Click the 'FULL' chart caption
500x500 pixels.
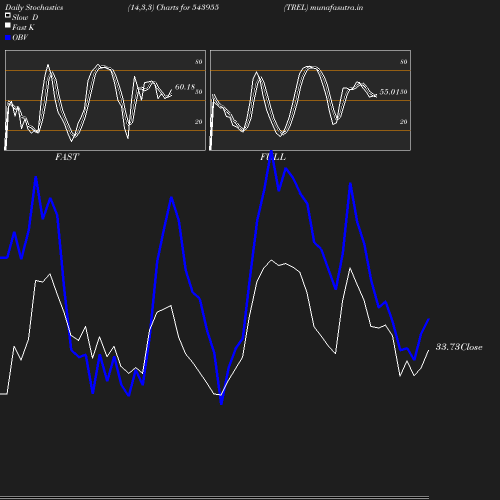click(273, 157)
